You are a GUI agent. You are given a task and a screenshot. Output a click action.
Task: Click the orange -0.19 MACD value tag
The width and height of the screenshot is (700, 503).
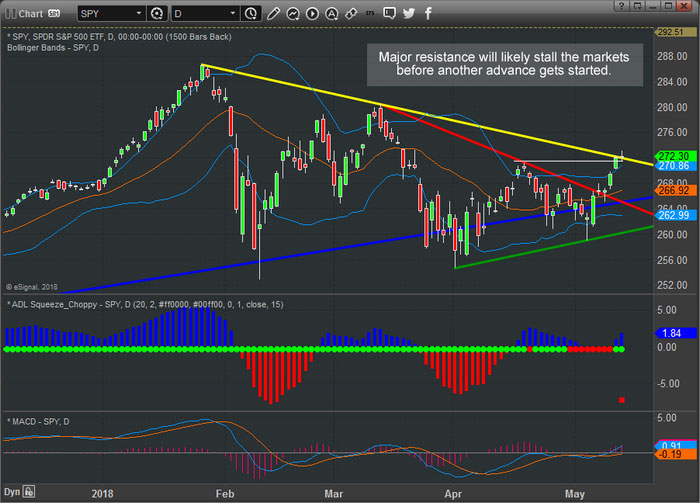pyautogui.click(x=675, y=454)
